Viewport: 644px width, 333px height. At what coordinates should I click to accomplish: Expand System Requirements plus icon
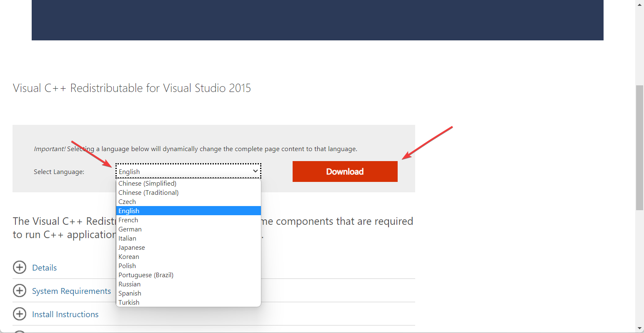[x=20, y=291]
